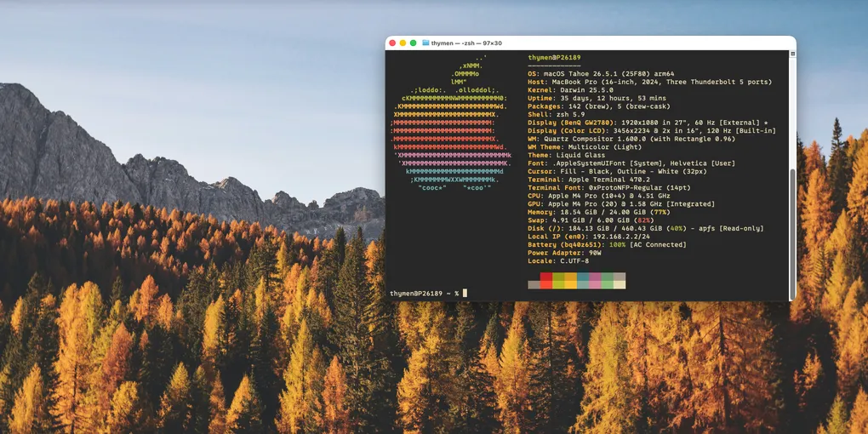Click the "Disk (/): 184.13 GiB" line
This screenshot has width=868, height=434.
(645, 228)
